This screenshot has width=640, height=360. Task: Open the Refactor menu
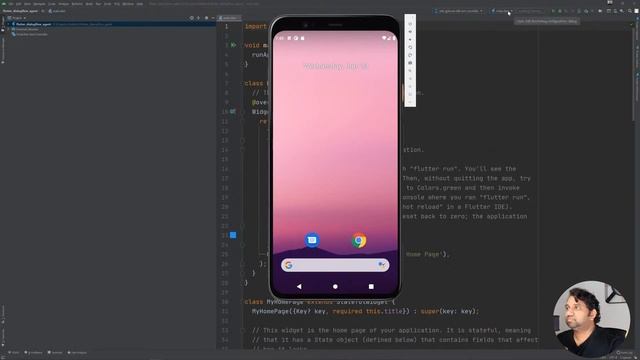point(77,4)
